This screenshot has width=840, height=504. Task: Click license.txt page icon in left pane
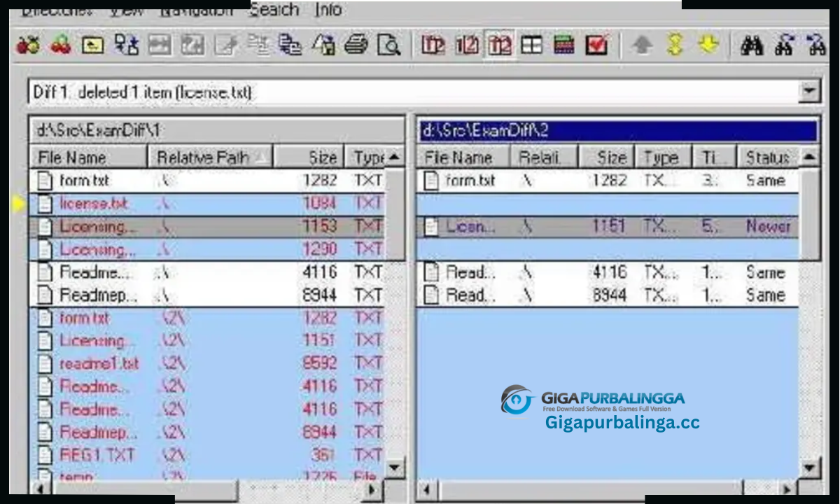click(45, 204)
